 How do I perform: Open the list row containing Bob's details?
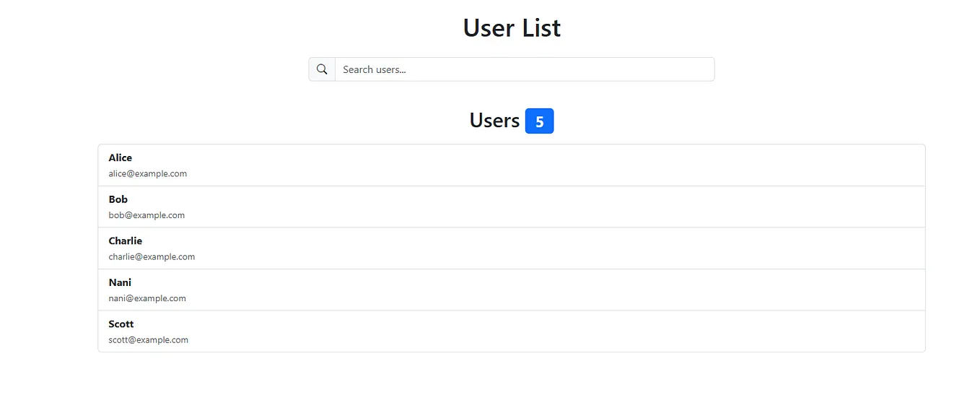tap(512, 207)
